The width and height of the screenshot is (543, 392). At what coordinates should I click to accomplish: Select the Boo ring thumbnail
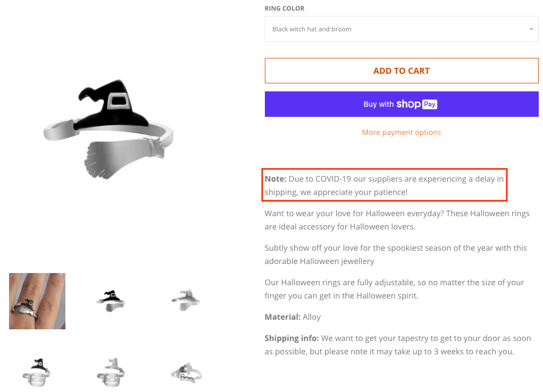tap(186, 373)
